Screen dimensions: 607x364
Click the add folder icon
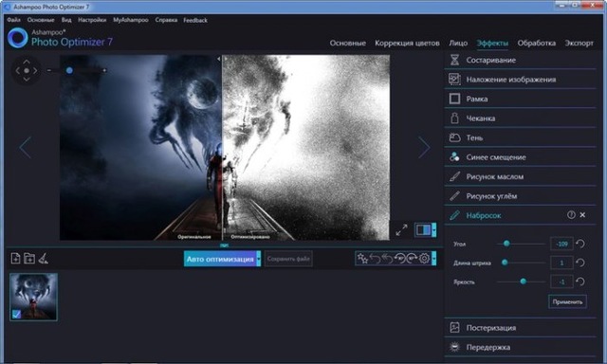(x=29, y=258)
